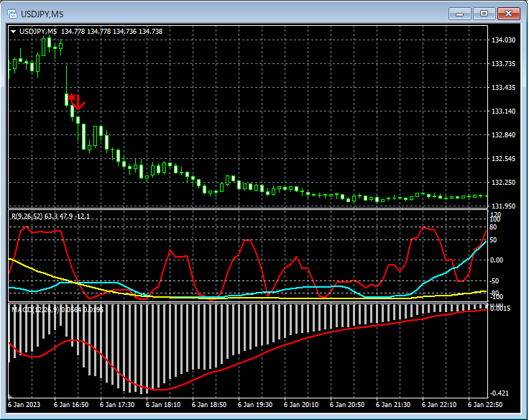Click the 6 Jan 21:30 time axis label
This screenshot has height=420, width=529.
393,404
